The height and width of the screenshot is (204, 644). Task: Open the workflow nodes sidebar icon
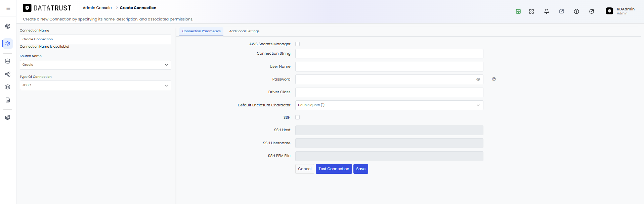pos(8,74)
